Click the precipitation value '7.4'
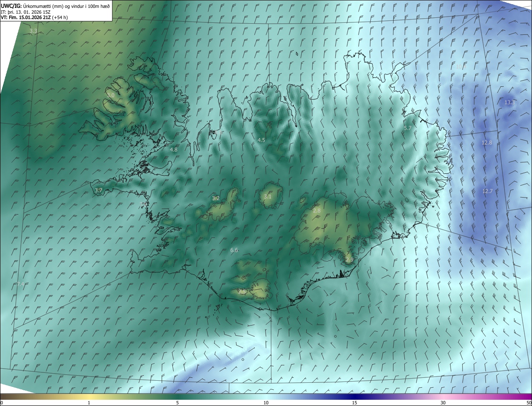This screenshot has height=406, width=532. click(x=20, y=284)
